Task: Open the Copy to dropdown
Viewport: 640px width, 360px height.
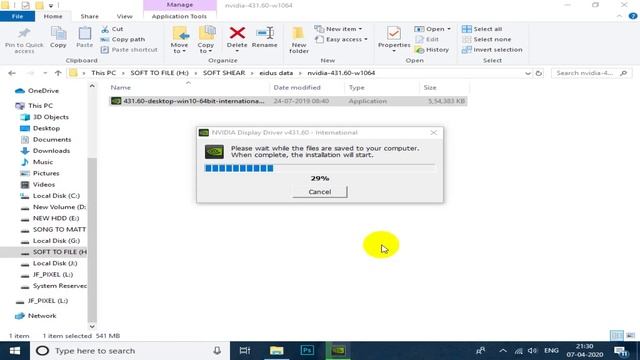Action: click(x=206, y=40)
